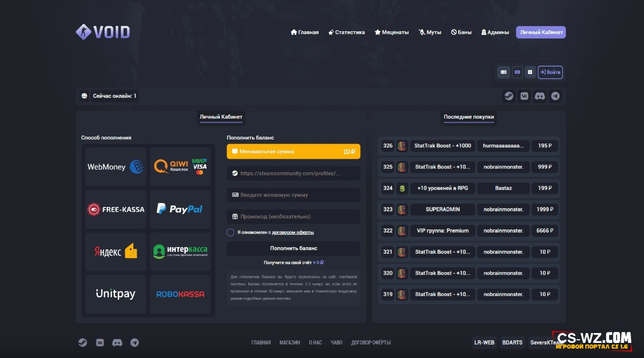Select Интеркасса payment method
This screenshot has height=358, width=644.
pyautogui.click(x=180, y=252)
